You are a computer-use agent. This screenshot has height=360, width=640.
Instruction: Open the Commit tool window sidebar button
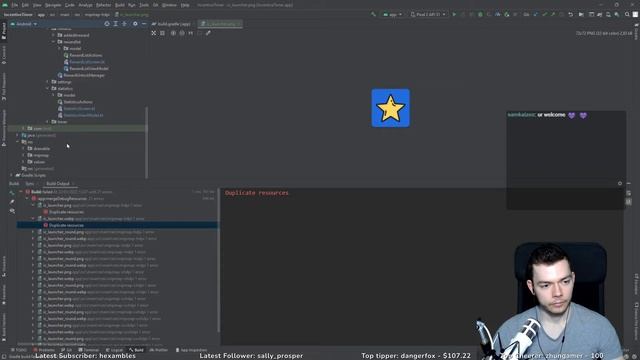pos(4,55)
